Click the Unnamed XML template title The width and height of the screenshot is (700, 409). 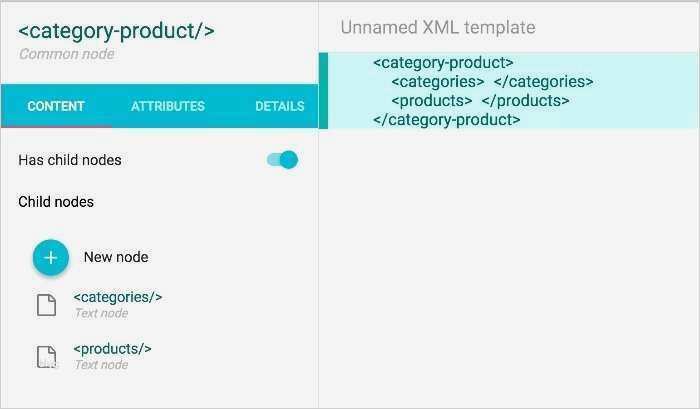[438, 28]
